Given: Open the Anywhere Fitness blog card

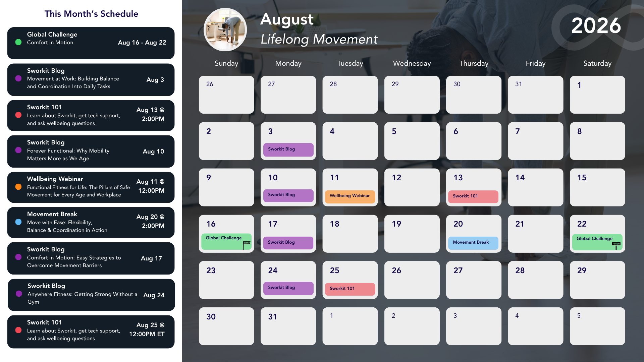Looking at the screenshot, I should [91, 295].
